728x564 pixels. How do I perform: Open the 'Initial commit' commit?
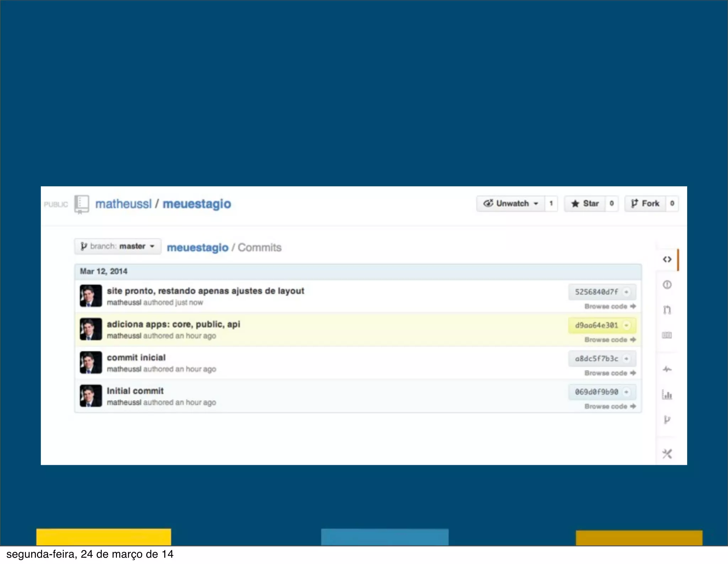[135, 391]
